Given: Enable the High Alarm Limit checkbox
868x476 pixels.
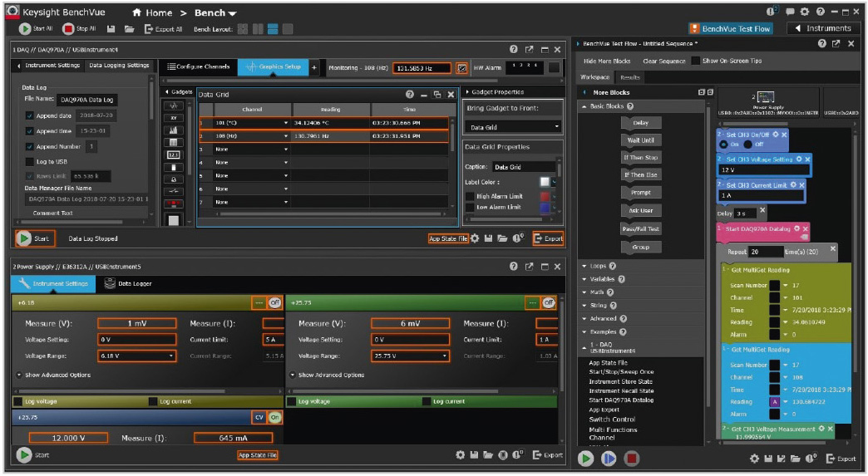Looking at the screenshot, I should pos(470,196).
